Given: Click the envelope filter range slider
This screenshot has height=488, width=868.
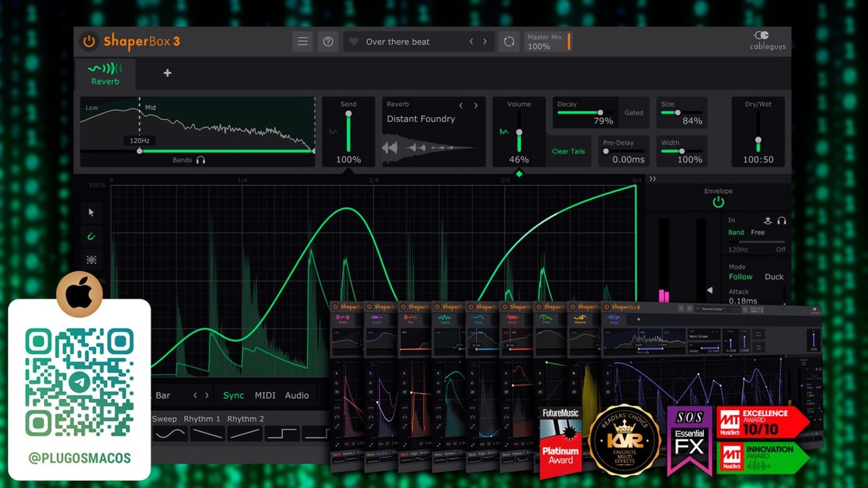Looking at the screenshot, I should 757,241.
